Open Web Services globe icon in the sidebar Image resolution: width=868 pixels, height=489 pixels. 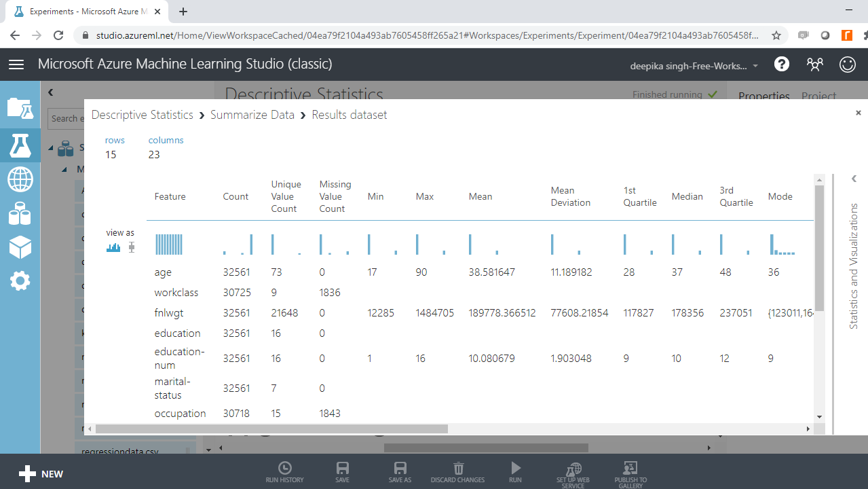[20, 180]
